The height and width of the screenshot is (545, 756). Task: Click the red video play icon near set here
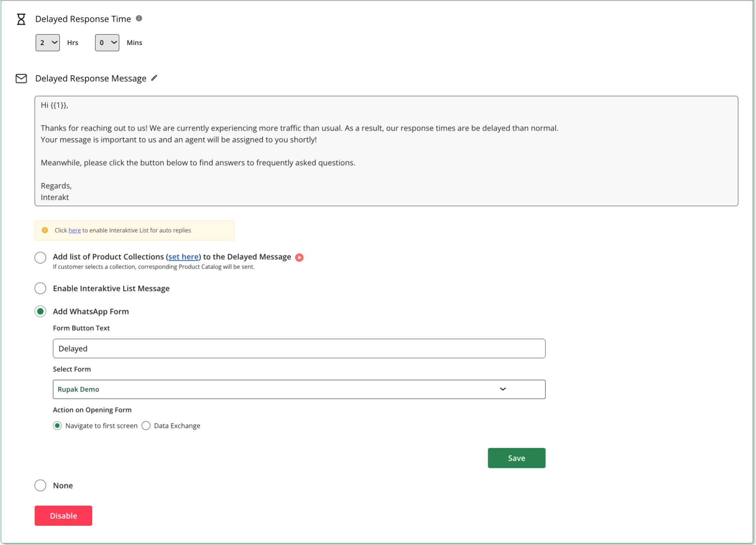pyautogui.click(x=299, y=257)
